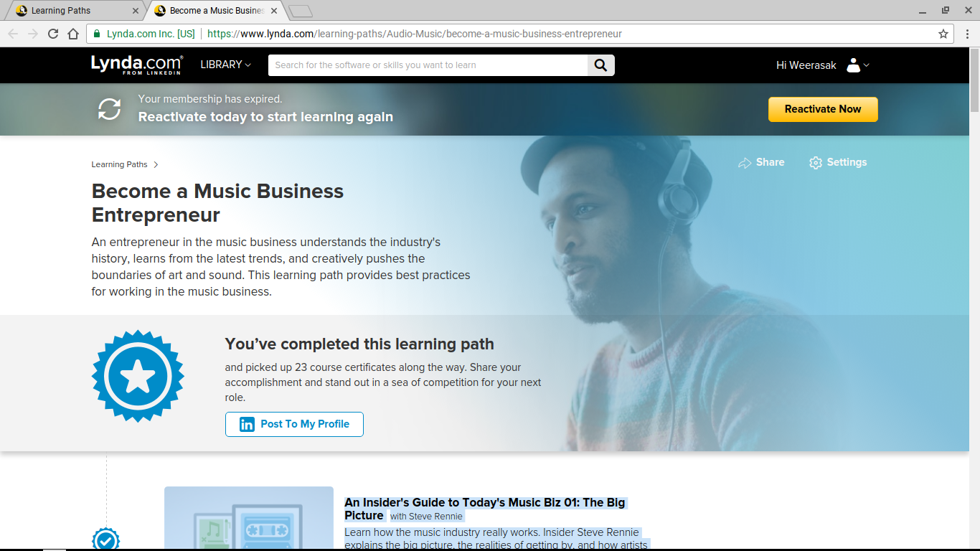
Task: Click the membership refresh arrows icon
Action: point(110,109)
